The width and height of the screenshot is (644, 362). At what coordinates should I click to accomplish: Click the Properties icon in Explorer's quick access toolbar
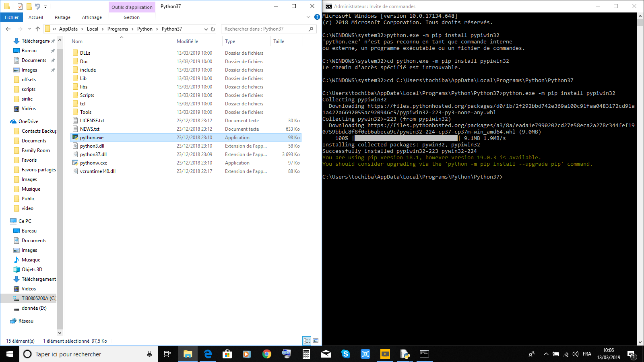(20, 6)
